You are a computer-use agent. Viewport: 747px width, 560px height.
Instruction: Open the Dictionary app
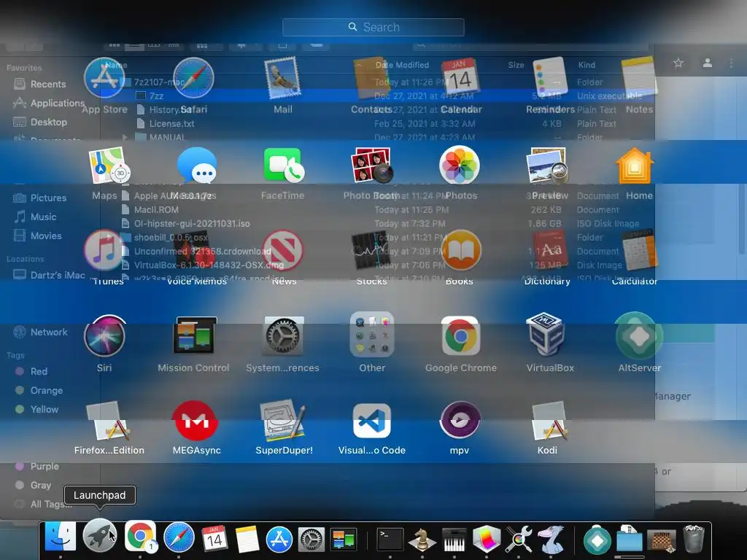(x=550, y=250)
